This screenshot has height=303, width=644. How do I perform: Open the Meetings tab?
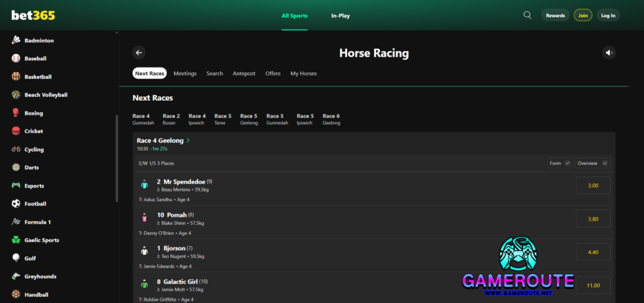[x=185, y=73]
